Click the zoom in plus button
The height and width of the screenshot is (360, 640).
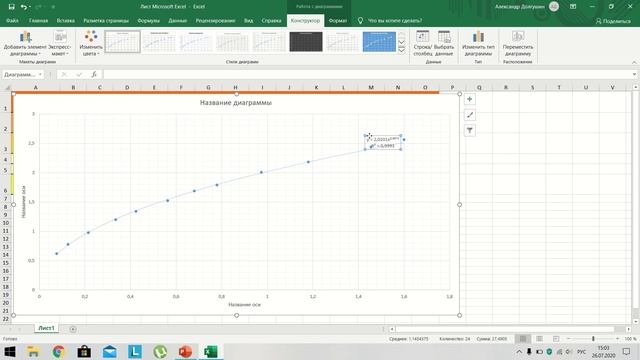[x=617, y=339]
